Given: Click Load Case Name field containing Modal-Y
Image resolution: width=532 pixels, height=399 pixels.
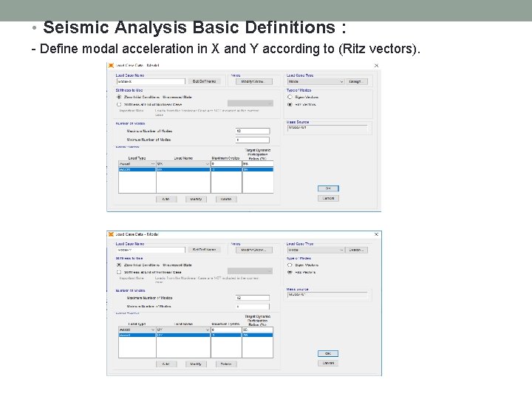Looking at the screenshot, I should point(151,250).
